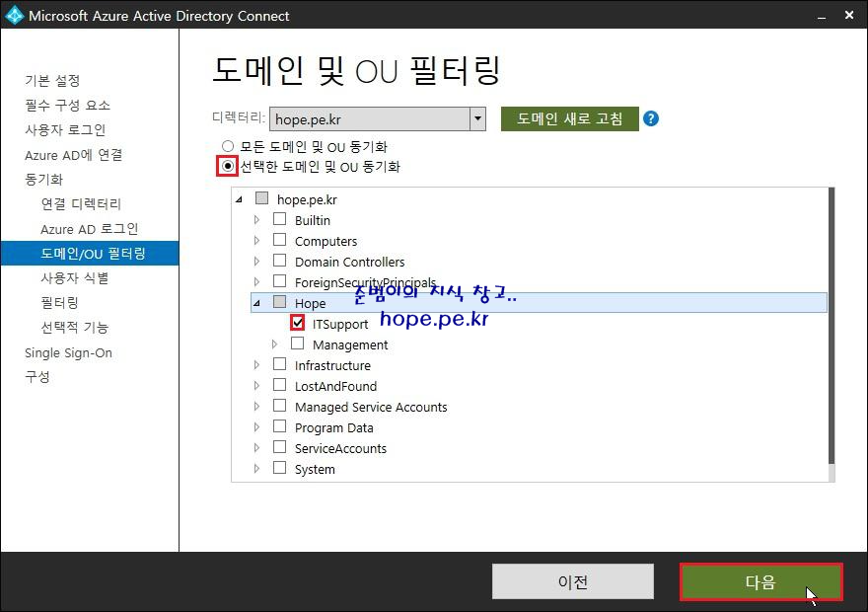This screenshot has height=612, width=868.
Task: Check the ForeignSecurityPrincipals checkbox
Action: point(279,281)
